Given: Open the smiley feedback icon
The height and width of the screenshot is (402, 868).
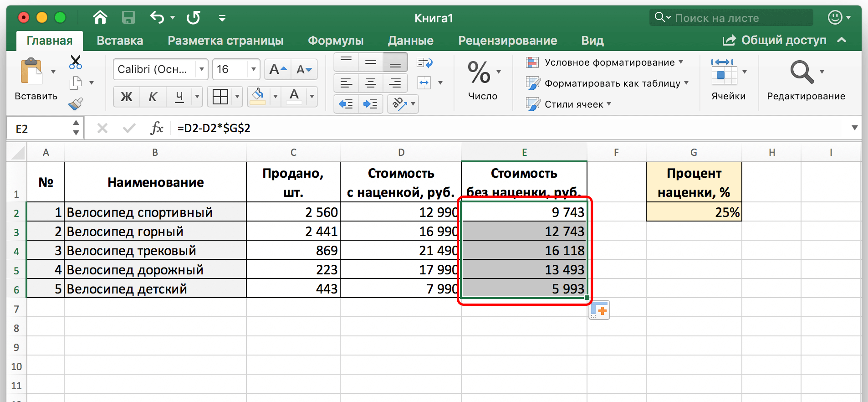Looking at the screenshot, I should click(x=835, y=18).
